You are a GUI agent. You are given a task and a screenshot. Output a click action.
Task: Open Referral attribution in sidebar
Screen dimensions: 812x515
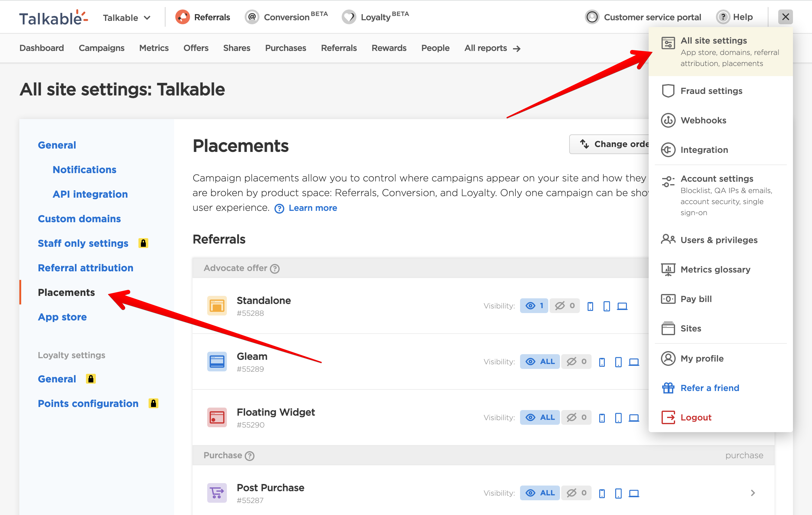coord(86,268)
